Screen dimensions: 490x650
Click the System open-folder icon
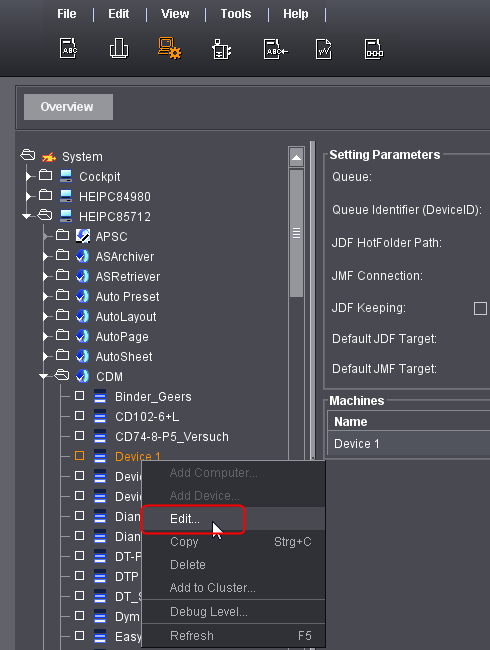[28, 155]
